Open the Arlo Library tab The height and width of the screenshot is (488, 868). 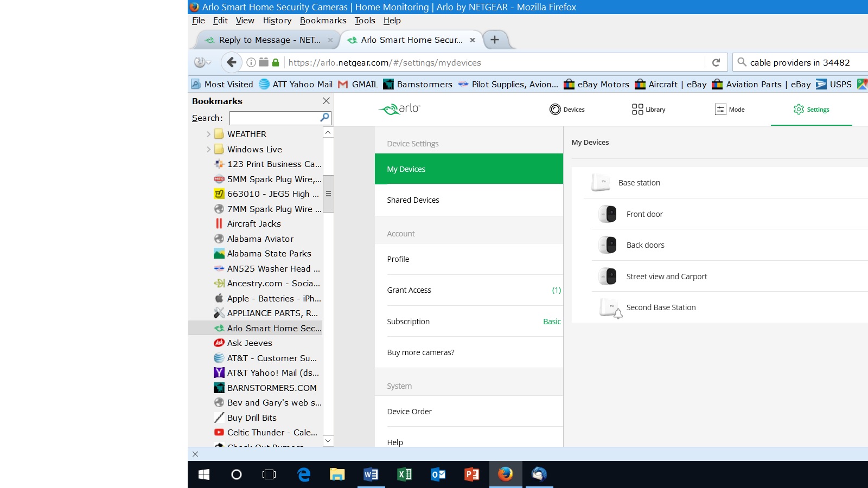(648, 110)
